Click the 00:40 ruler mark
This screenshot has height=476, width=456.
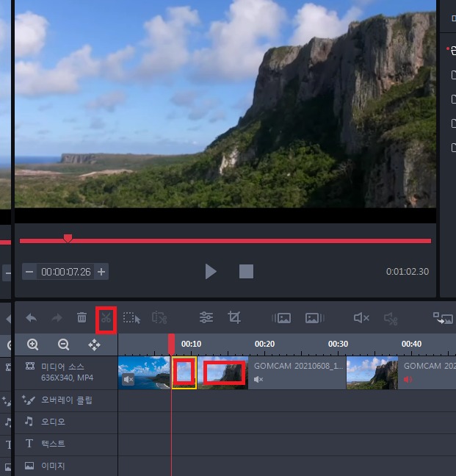tap(411, 344)
